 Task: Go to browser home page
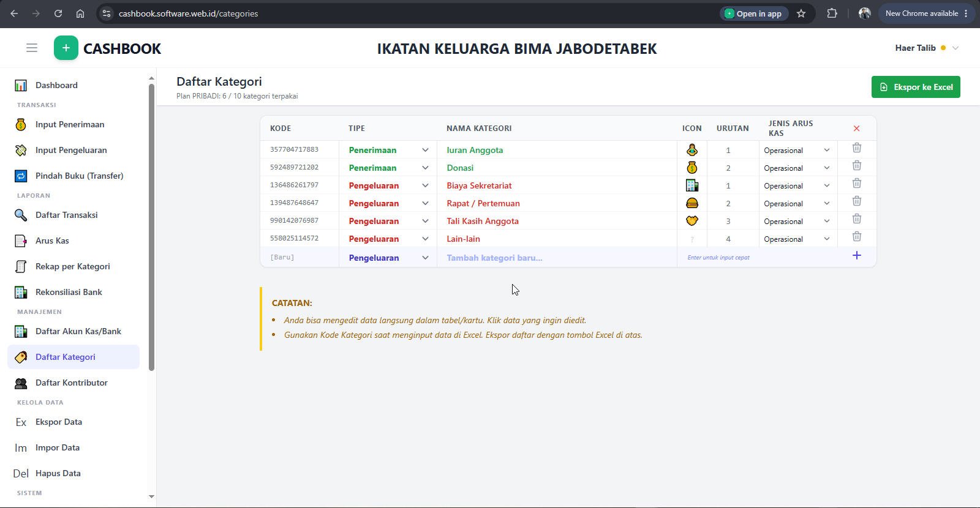click(x=80, y=13)
